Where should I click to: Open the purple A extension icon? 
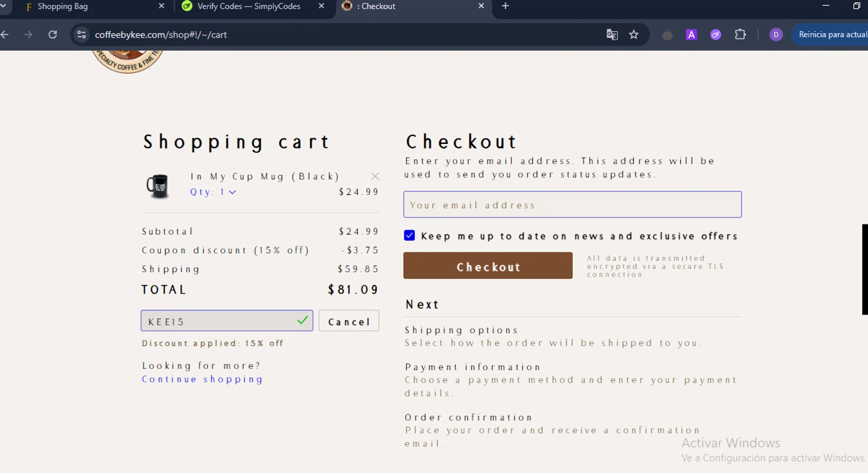(691, 35)
